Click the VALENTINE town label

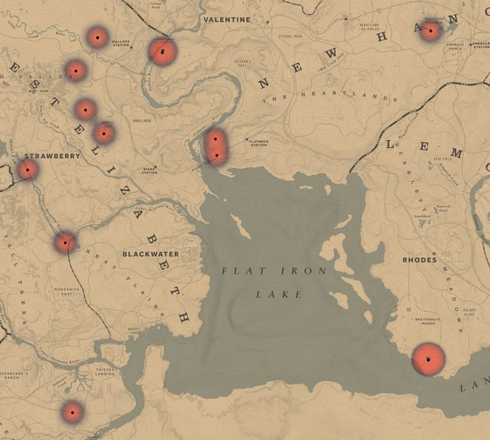coord(227,20)
